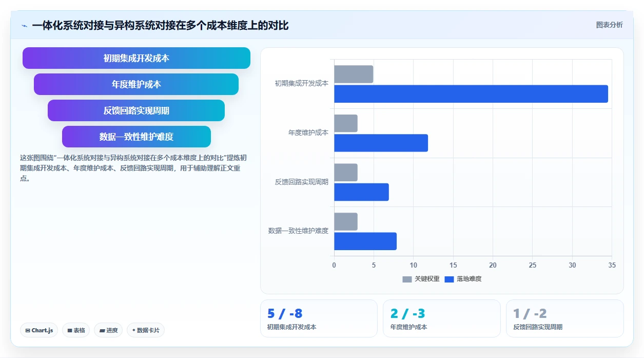Open the 5 / -8 初期集成开发成本 card
The width and height of the screenshot is (644, 358).
tap(319, 318)
